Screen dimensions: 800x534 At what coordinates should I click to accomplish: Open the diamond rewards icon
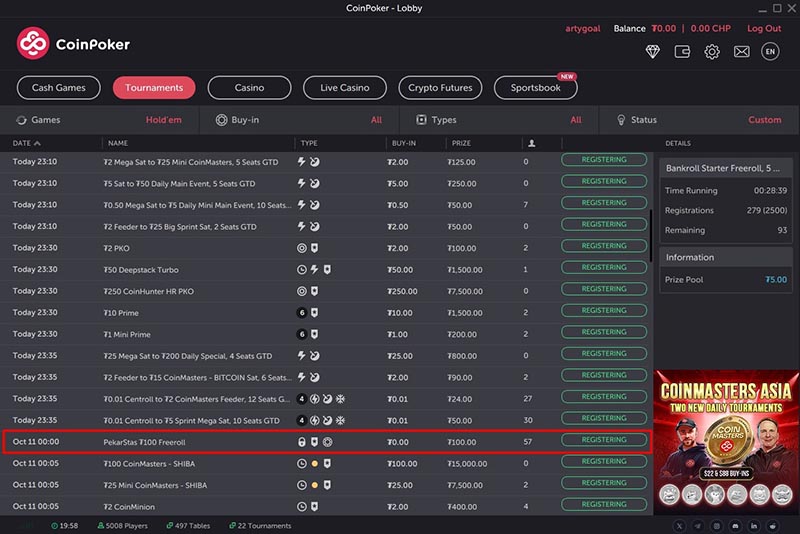(x=654, y=52)
